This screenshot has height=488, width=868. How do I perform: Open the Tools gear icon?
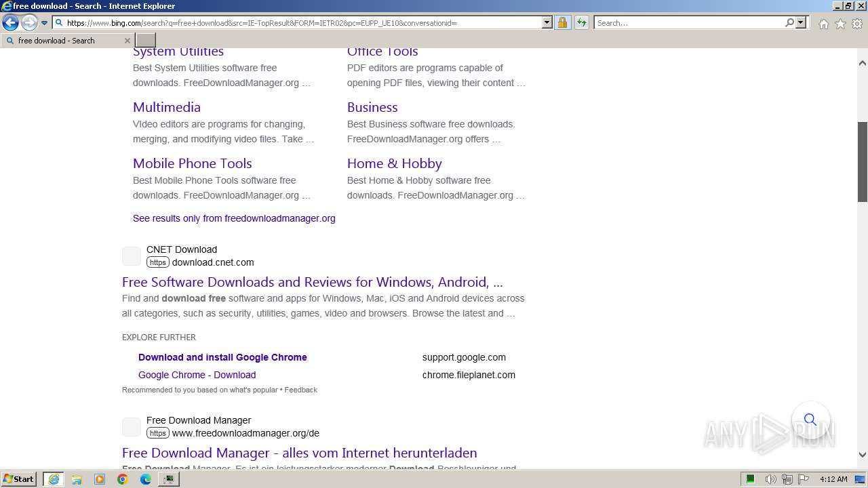pos(857,24)
